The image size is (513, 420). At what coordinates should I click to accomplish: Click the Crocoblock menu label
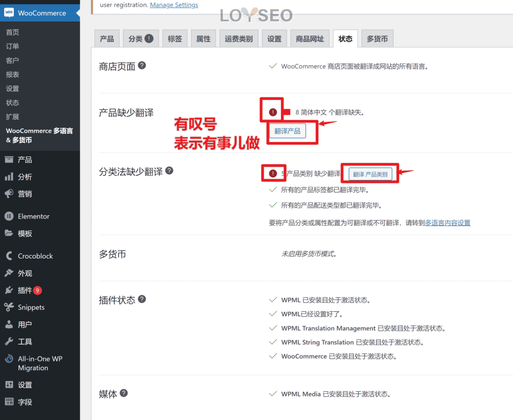click(35, 256)
